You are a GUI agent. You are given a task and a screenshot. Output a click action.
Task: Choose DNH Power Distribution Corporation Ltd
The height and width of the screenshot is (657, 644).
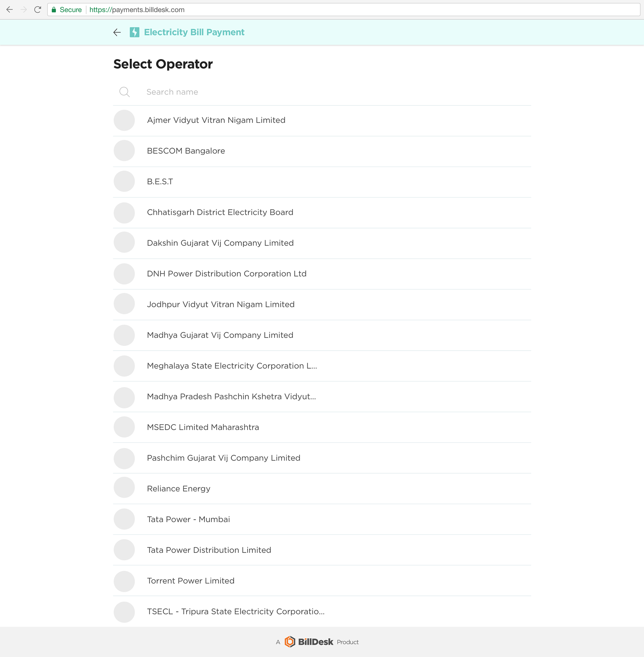322,274
